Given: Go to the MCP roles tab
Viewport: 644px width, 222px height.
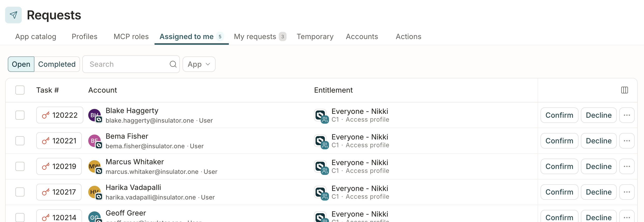Looking at the screenshot, I should click(131, 36).
